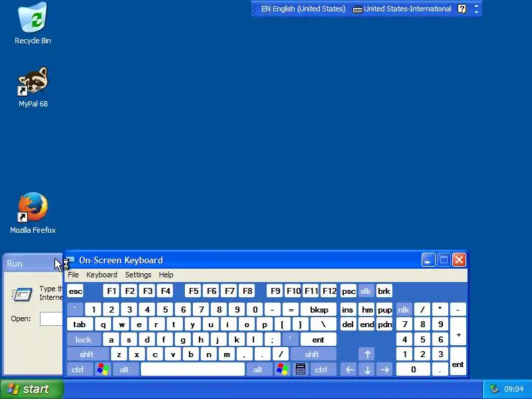This screenshot has height=399, width=532.
Task: Click the Run dialog title bar
Action: coord(33,263)
